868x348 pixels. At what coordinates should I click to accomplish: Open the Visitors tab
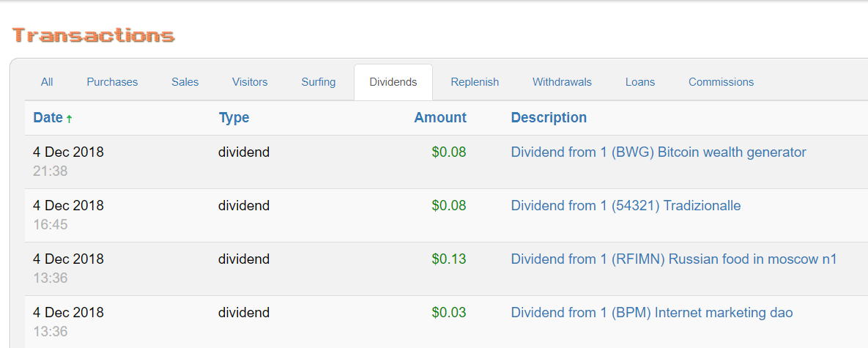pyautogui.click(x=250, y=82)
